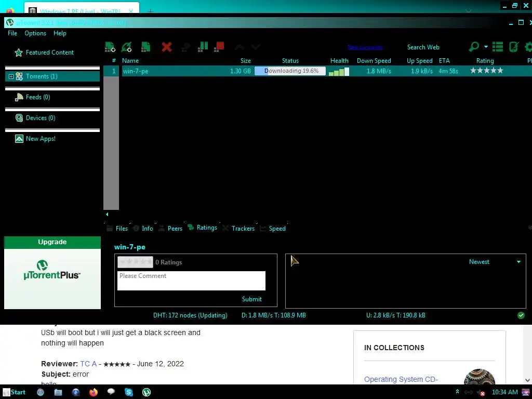This screenshot has height=399, width=532.
Task: Switch to the Trackers tab
Action: pos(238,229)
